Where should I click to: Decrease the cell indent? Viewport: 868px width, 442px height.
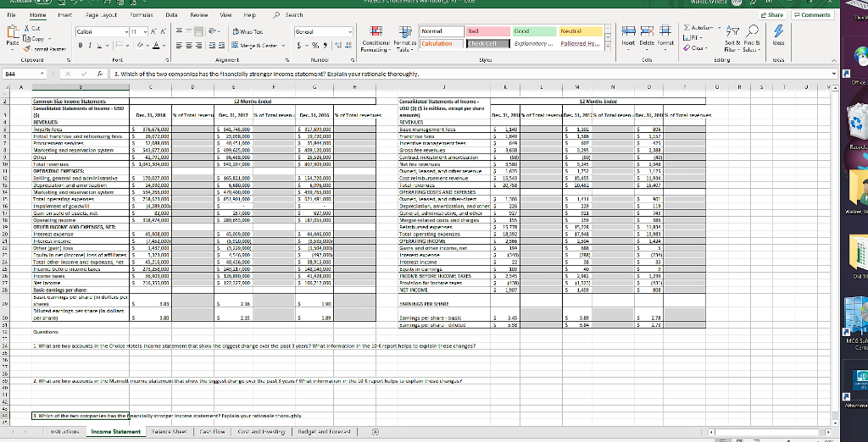(214, 46)
